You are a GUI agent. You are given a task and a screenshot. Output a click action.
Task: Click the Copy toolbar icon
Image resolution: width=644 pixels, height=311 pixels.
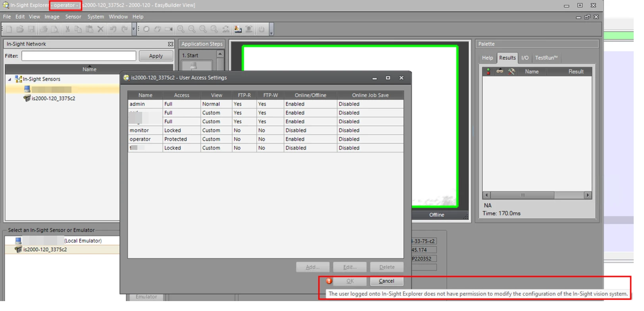click(x=78, y=29)
